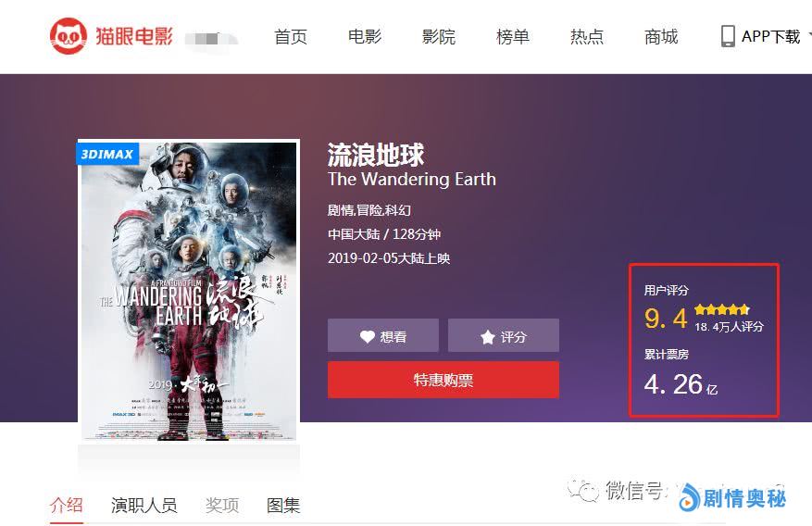Click the heart icon on 想看
This screenshot has height=526, width=812.
[368, 336]
